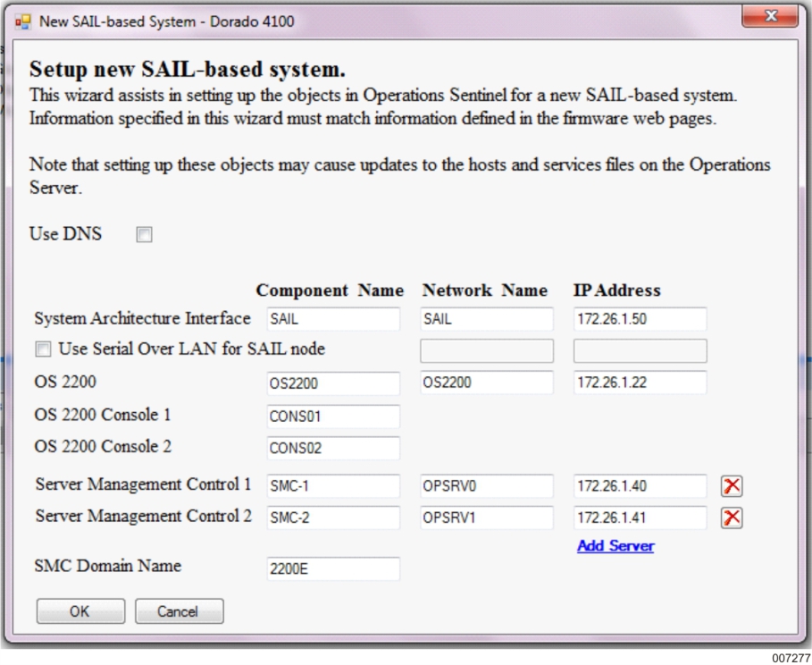The height and width of the screenshot is (665, 812).
Task: Tick Use Serial Over LAN for SAIL node
Action: pyautogui.click(x=43, y=349)
